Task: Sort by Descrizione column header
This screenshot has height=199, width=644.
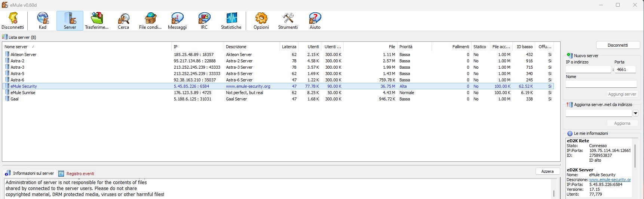Action: point(252,47)
